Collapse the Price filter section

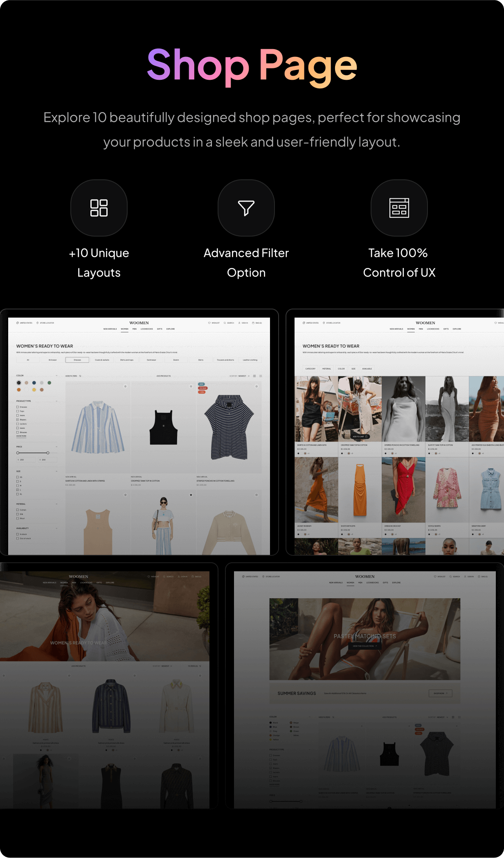coord(56,447)
